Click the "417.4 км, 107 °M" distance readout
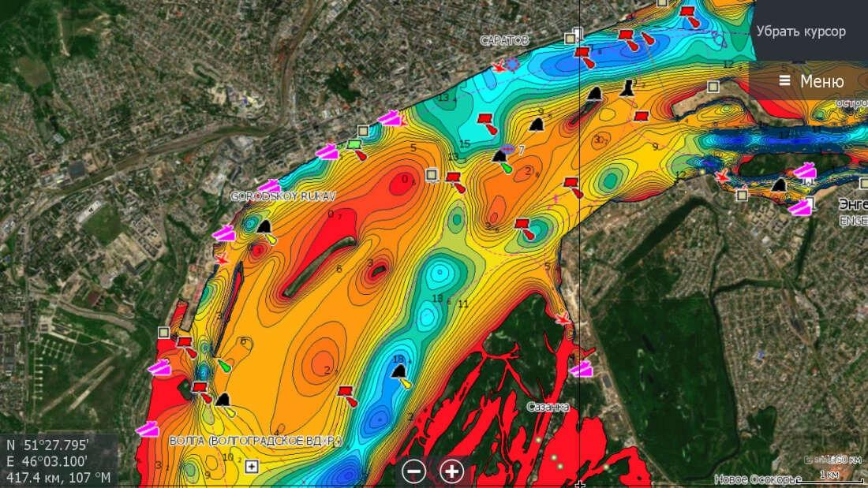Image resolution: width=868 pixels, height=488 pixels. pos(58,477)
